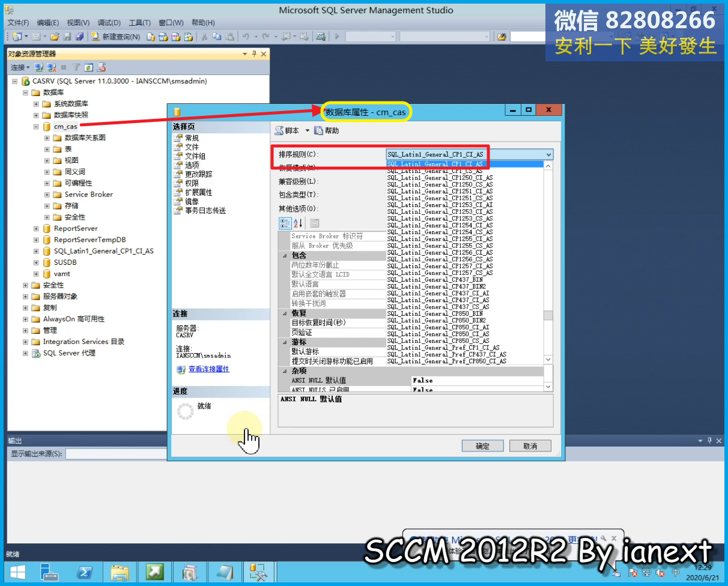Click the 取消 (Cancel) button

[530, 446]
